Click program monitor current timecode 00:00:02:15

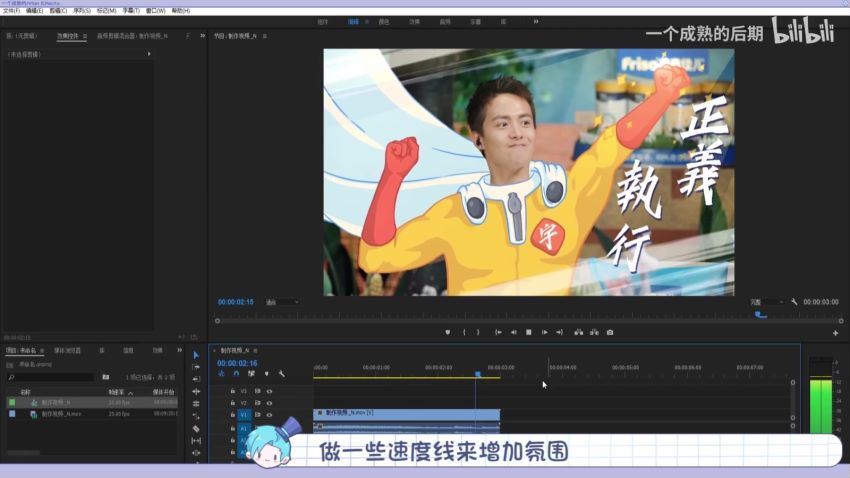pos(236,302)
